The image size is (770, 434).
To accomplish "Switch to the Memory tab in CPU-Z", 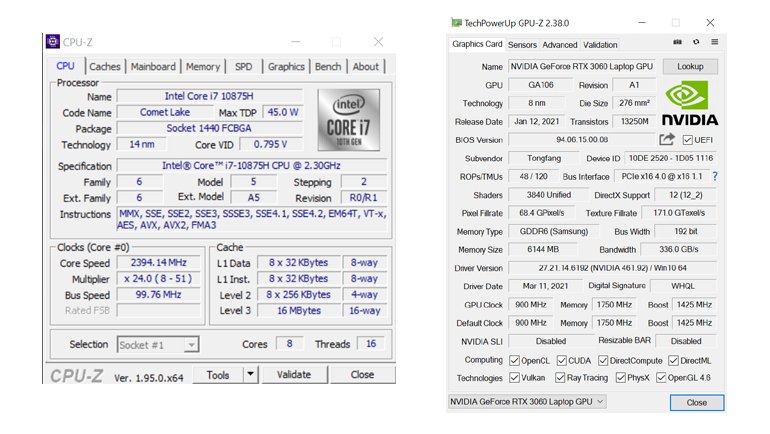I will [x=203, y=67].
